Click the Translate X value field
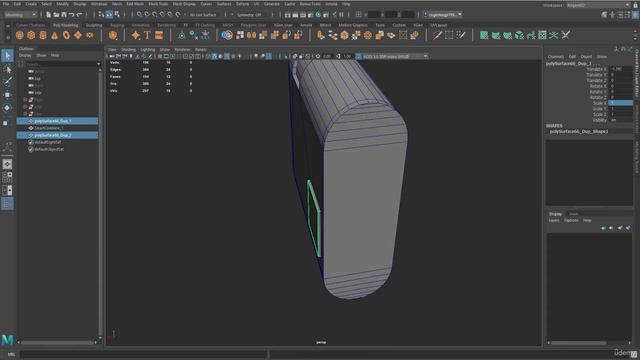The image size is (640, 360). pos(621,69)
